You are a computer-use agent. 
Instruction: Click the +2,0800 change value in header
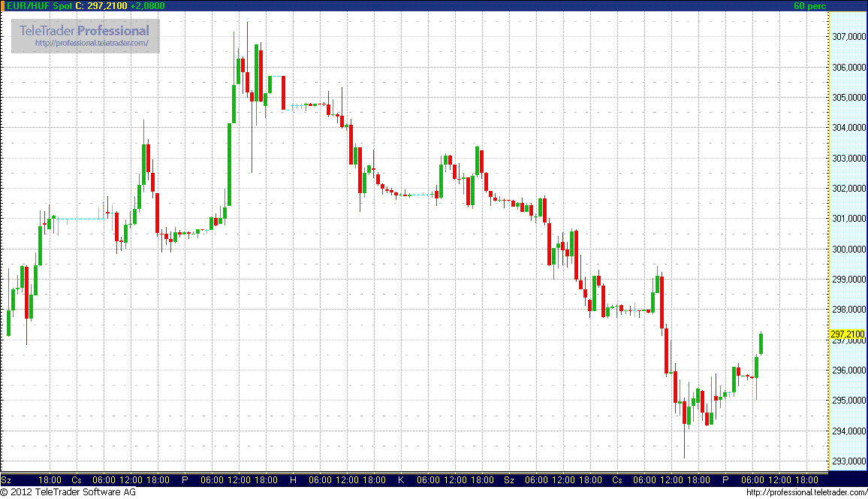point(147,5)
